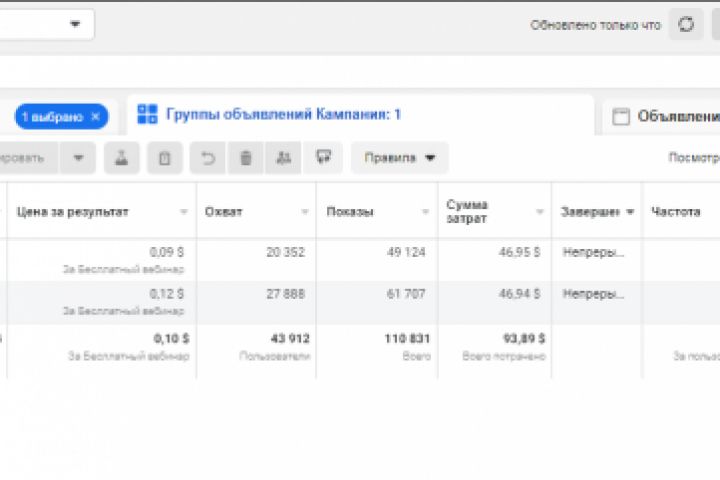Click the ads tab window icon
The height and width of the screenshot is (480, 720).
click(x=621, y=117)
